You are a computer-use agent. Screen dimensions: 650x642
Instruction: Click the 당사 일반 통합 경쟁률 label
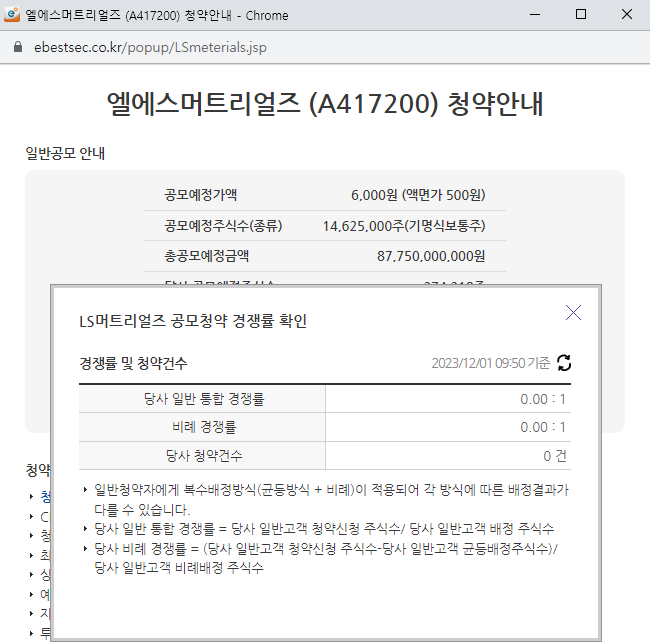pyautogui.click(x=204, y=399)
